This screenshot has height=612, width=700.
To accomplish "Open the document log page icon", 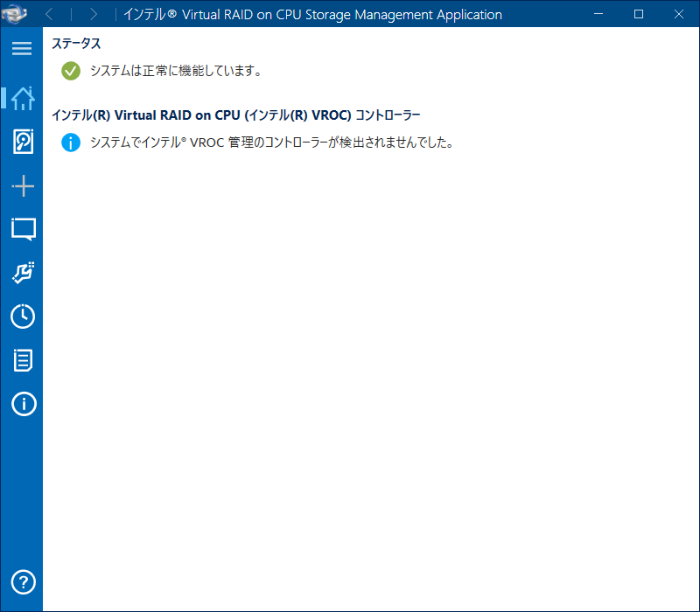I will click(23, 360).
